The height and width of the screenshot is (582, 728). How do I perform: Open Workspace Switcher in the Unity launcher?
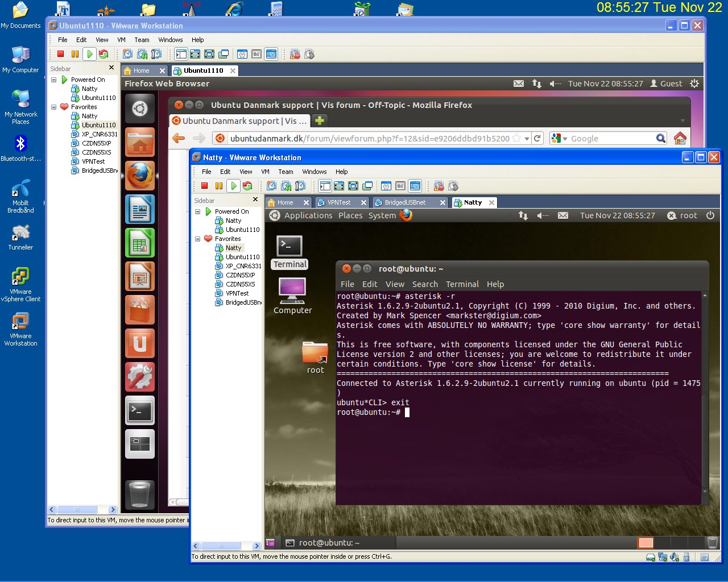click(x=140, y=444)
